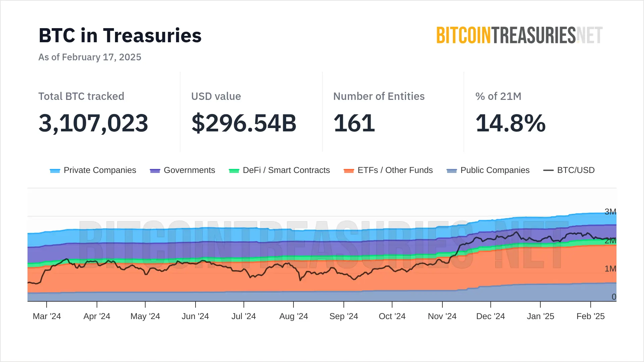Click the Nov '24 axis label
The image size is (644, 362).
pos(442,316)
